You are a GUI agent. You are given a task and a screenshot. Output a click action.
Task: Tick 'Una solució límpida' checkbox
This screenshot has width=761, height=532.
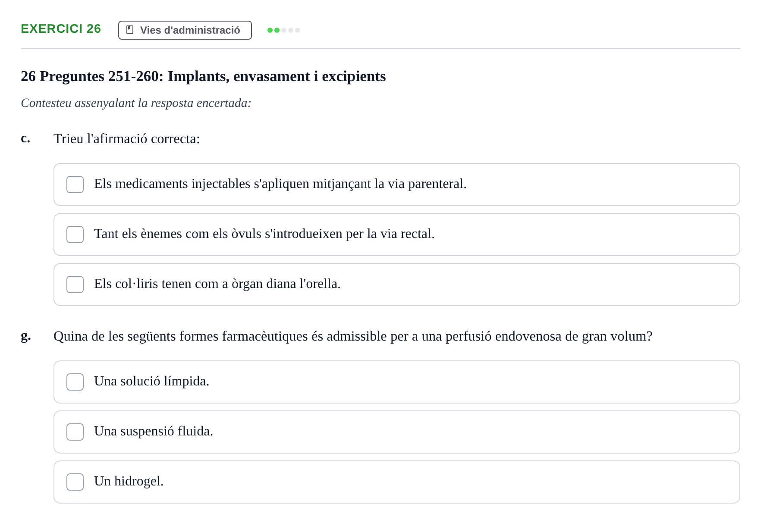(75, 382)
